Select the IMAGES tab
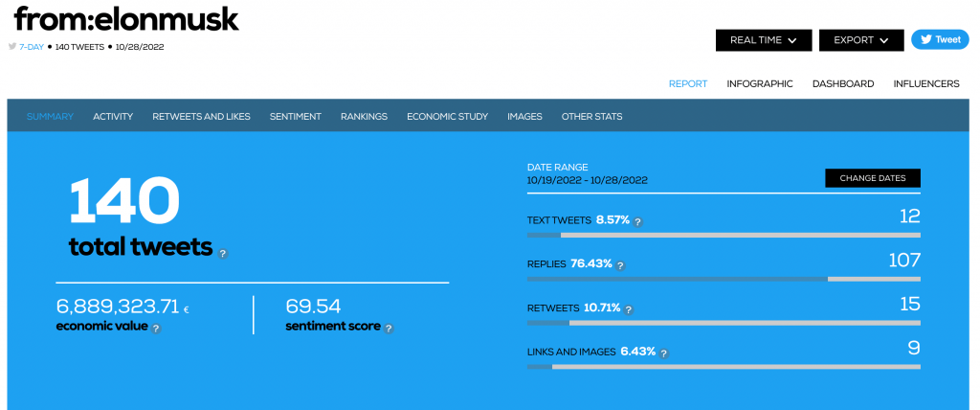 click(x=524, y=117)
